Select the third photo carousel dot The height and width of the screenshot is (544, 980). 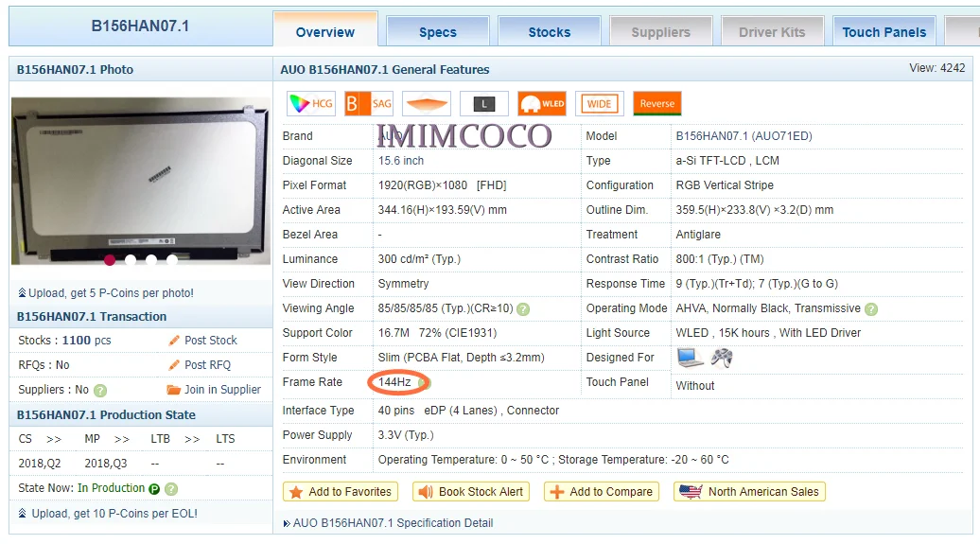(151, 259)
